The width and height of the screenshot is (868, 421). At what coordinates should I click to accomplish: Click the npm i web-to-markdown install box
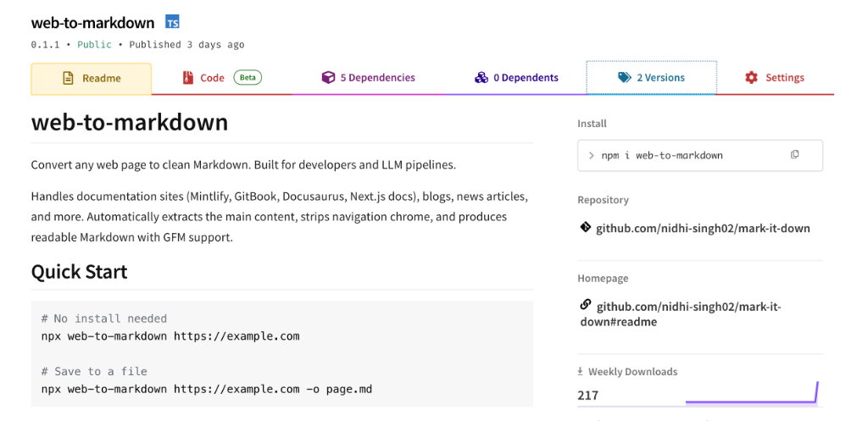pos(699,156)
